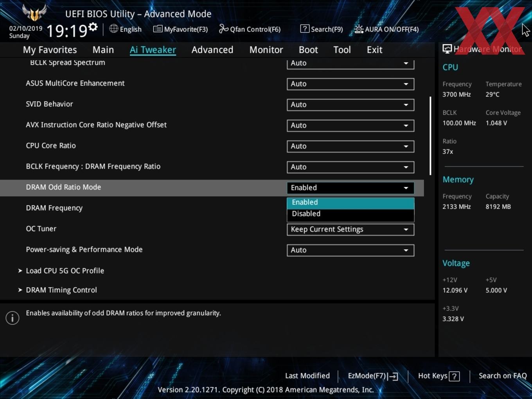Click the 19:19 clock display
532x399 pixels.
click(x=66, y=31)
